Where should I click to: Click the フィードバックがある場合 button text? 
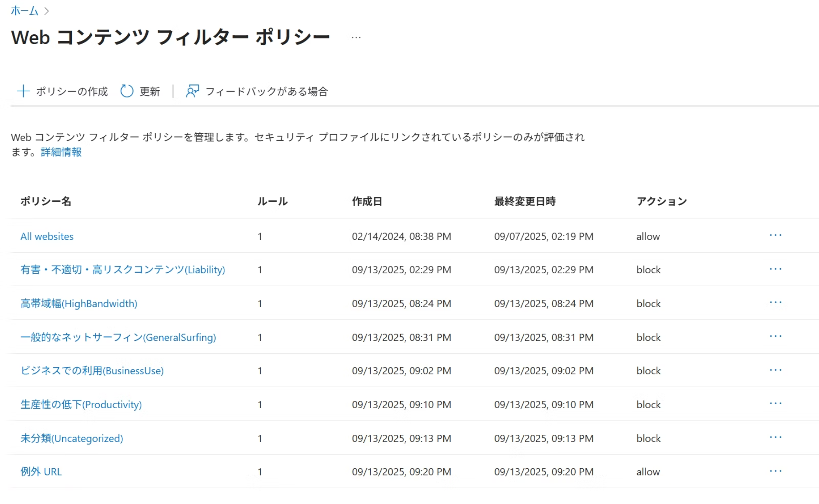click(x=266, y=91)
